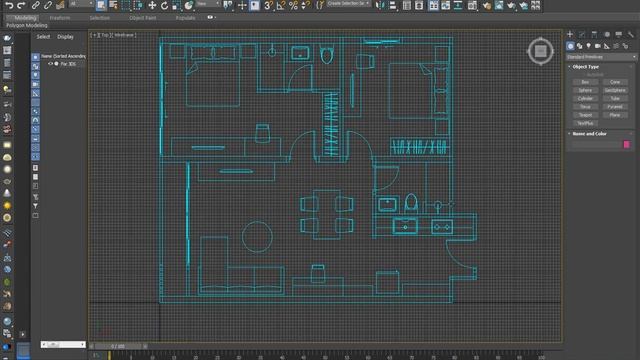Open Scene Explorer Display menu
640x360 pixels.
click(65, 37)
